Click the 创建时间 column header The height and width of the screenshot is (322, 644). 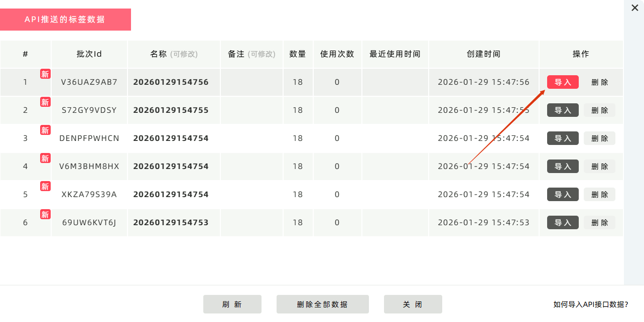(483, 54)
